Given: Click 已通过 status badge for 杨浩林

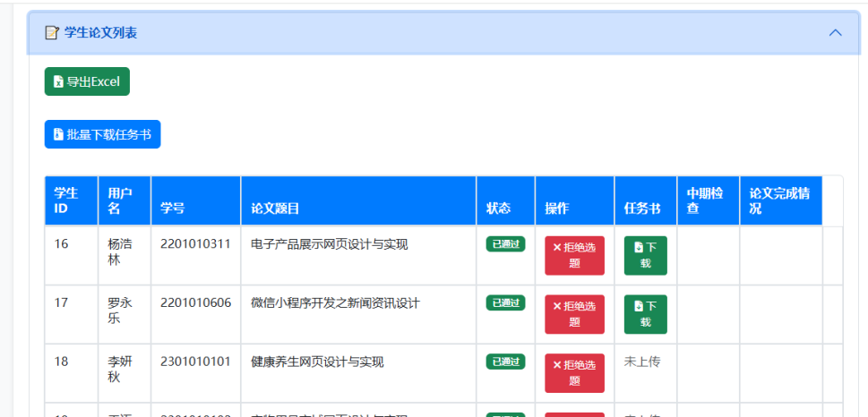Looking at the screenshot, I should (x=505, y=244).
